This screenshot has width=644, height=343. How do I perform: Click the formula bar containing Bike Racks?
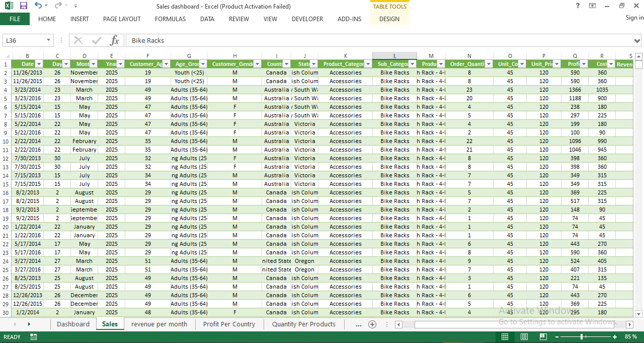tap(380, 40)
